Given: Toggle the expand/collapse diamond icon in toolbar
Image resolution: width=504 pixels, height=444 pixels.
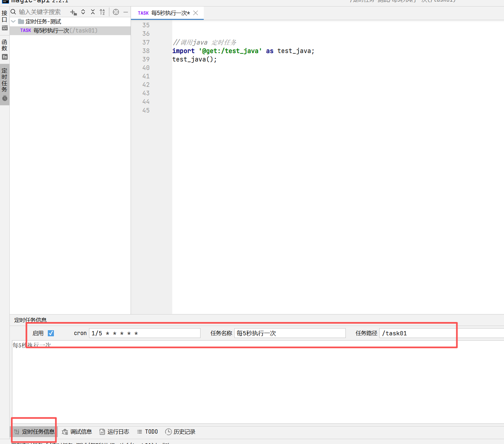Looking at the screenshot, I should (83, 12).
